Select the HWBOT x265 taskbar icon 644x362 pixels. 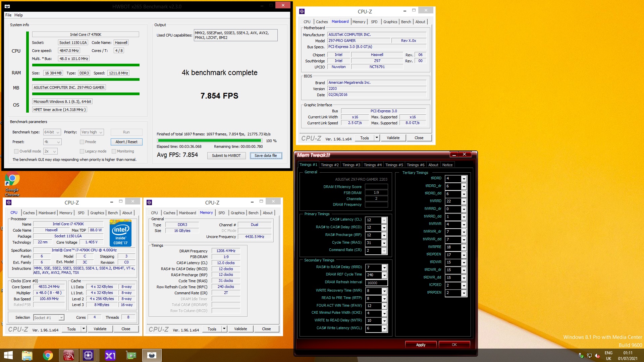(x=152, y=355)
